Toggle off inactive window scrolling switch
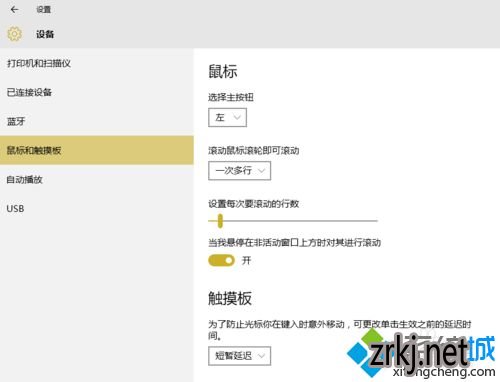500x382 pixels. point(221,260)
